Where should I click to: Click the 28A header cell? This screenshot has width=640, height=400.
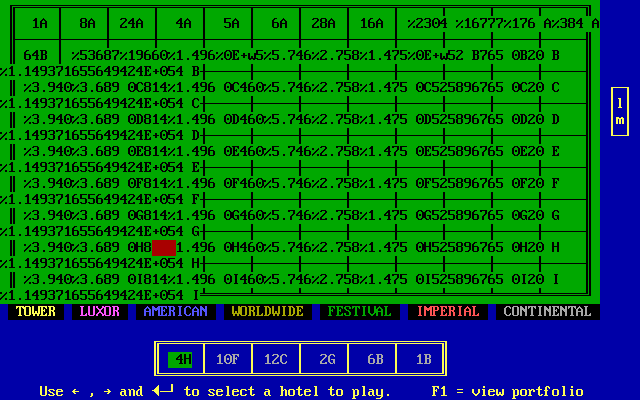323,23
